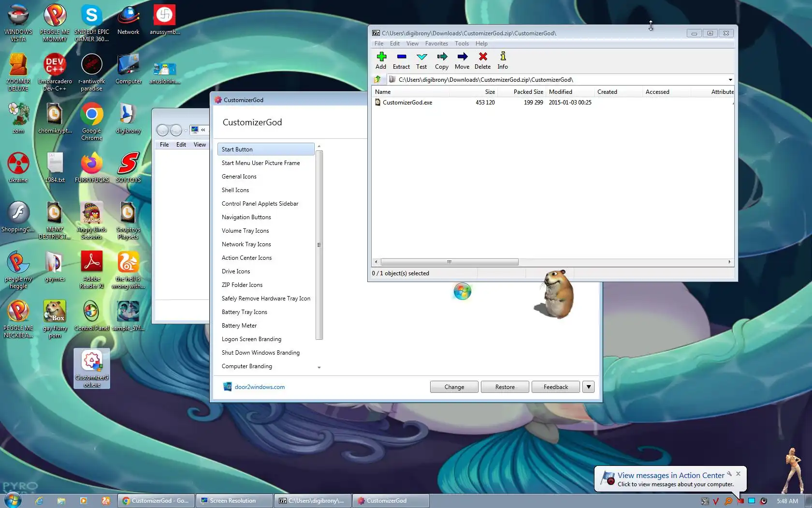This screenshot has width=812, height=508.
Task: Click the Explorer address bar chevron
Action: point(203,130)
